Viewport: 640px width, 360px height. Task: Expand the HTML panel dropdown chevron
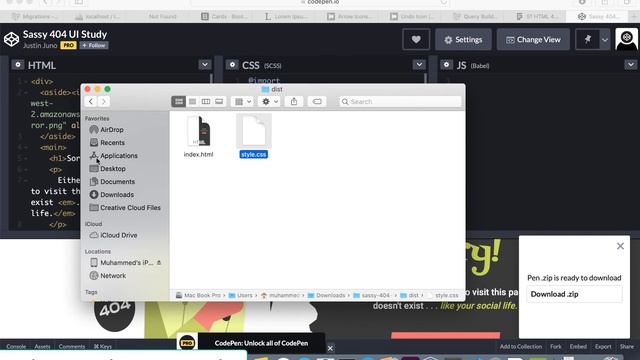coord(204,64)
